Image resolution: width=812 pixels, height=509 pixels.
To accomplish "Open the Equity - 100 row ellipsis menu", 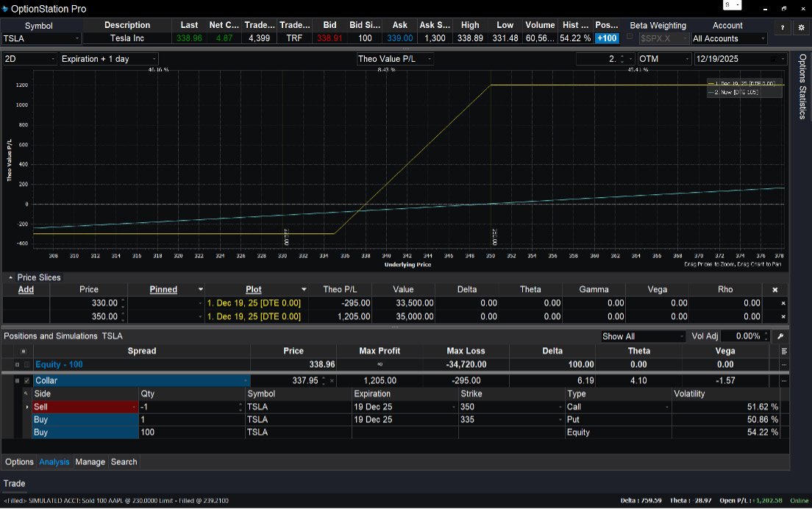I will tap(784, 365).
